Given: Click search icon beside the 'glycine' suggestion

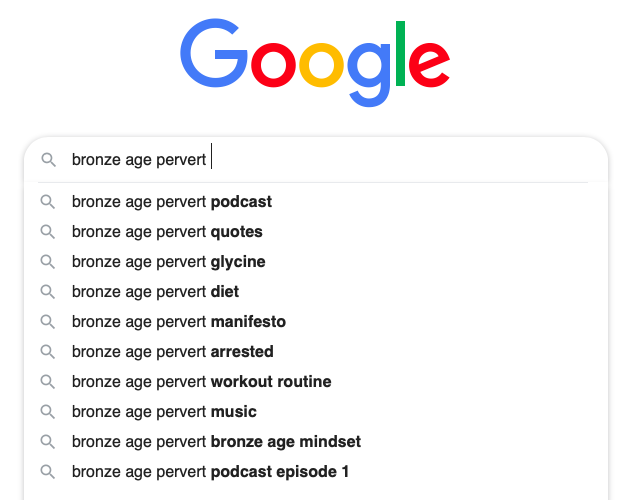Looking at the screenshot, I should pyautogui.click(x=47, y=262).
